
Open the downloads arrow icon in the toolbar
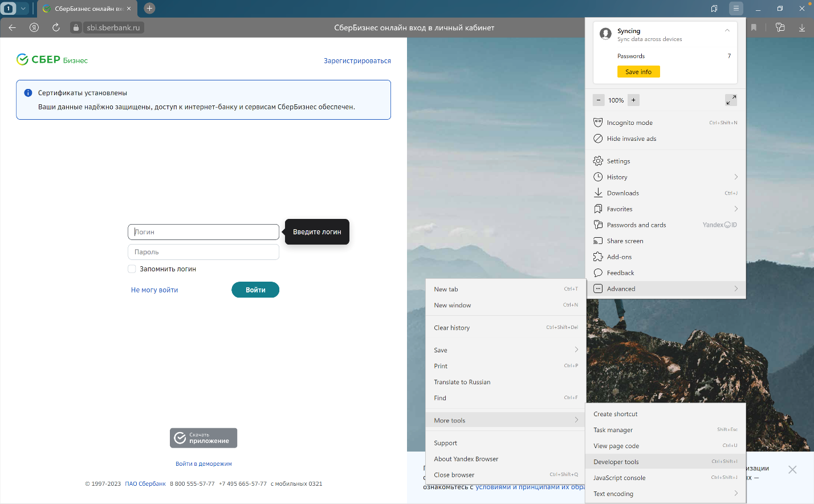[802, 27]
